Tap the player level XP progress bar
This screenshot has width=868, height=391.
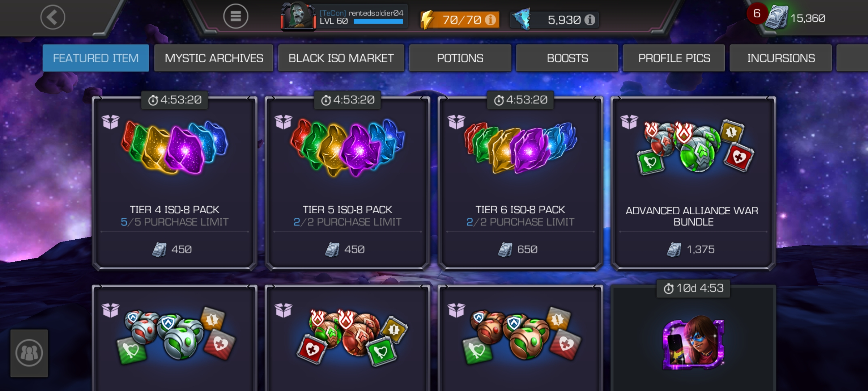point(378,22)
